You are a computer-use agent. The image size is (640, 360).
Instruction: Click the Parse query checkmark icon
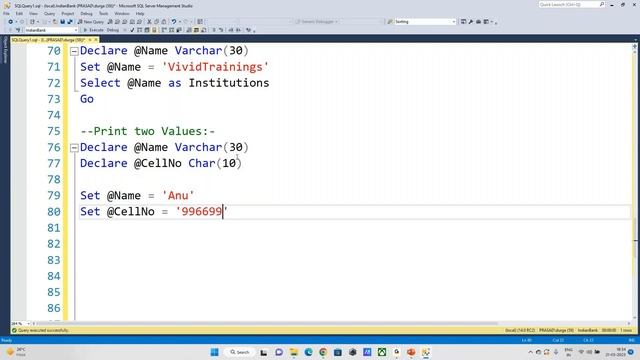tap(132, 30)
